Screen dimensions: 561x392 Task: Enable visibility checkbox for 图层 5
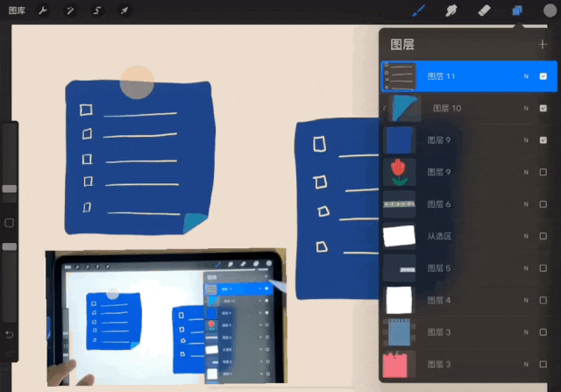pos(543,268)
